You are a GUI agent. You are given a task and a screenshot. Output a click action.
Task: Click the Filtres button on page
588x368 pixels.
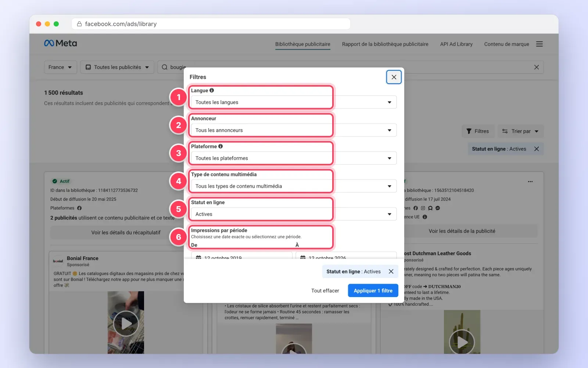pyautogui.click(x=478, y=131)
